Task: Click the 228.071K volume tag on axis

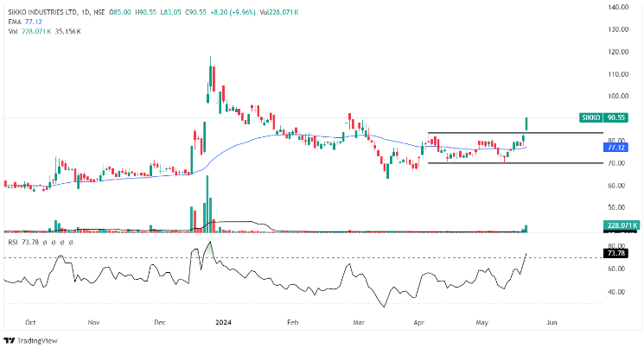Action: click(x=621, y=225)
